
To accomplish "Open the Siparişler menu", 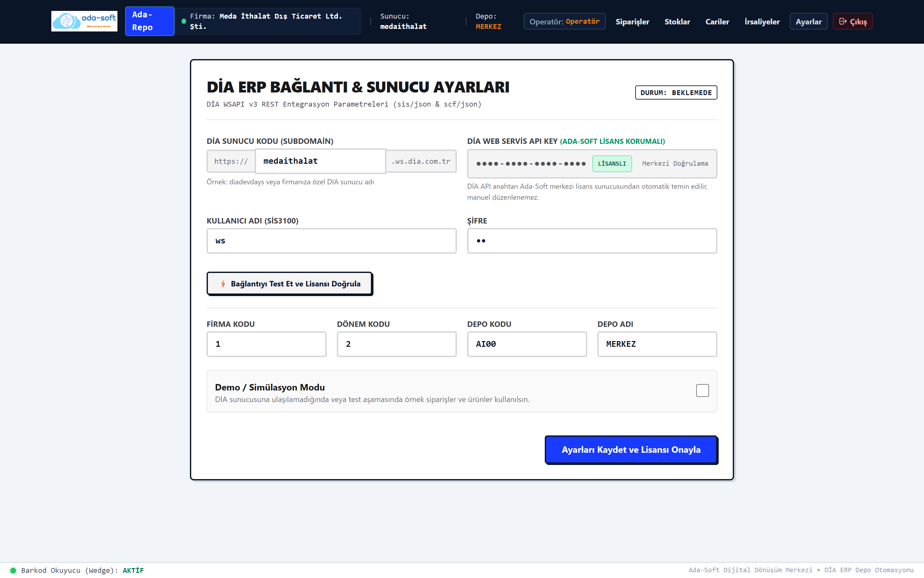I will (632, 22).
